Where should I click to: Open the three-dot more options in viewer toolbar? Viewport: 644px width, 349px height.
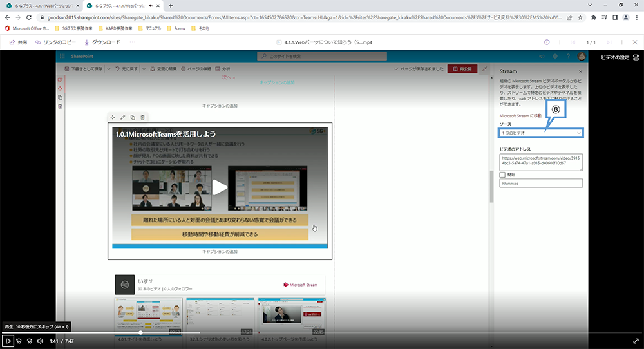[132, 42]
